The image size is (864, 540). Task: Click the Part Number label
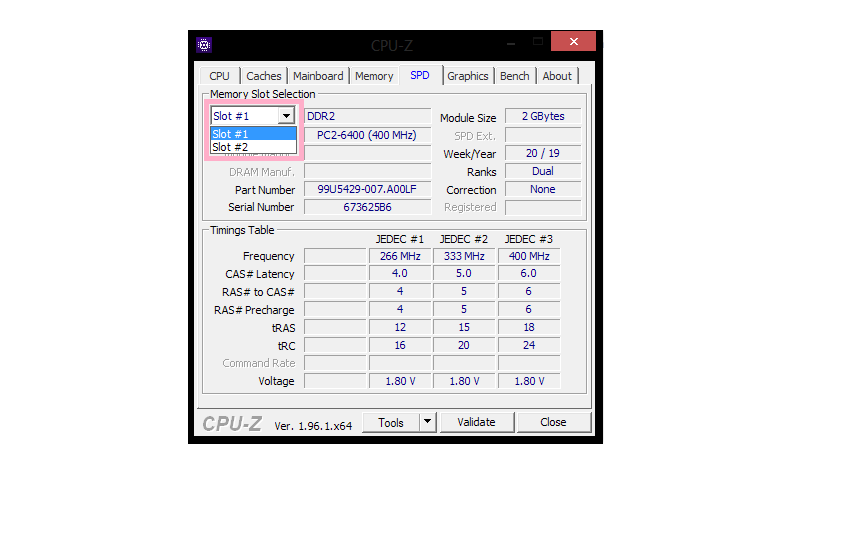click(x=265, y=190)
